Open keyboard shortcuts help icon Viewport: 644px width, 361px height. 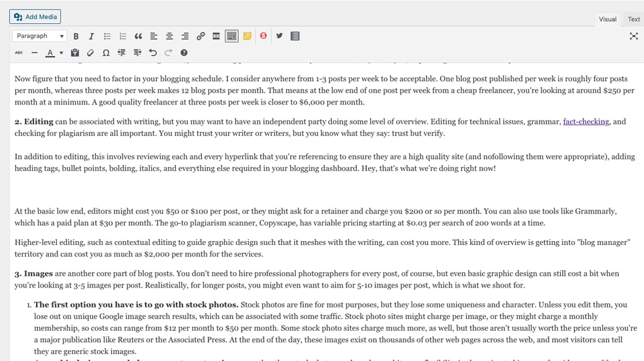pyautogui.click(x=184, y=53)
